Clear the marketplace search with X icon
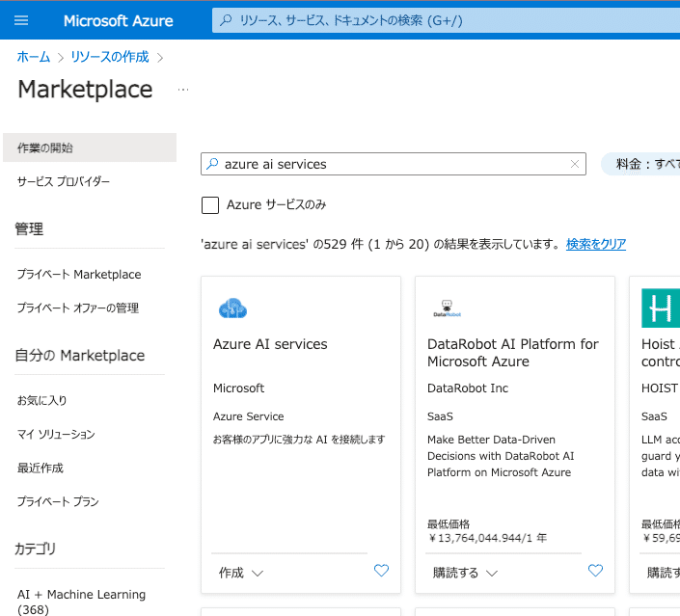The image size is (680, 616). [575, 164]
